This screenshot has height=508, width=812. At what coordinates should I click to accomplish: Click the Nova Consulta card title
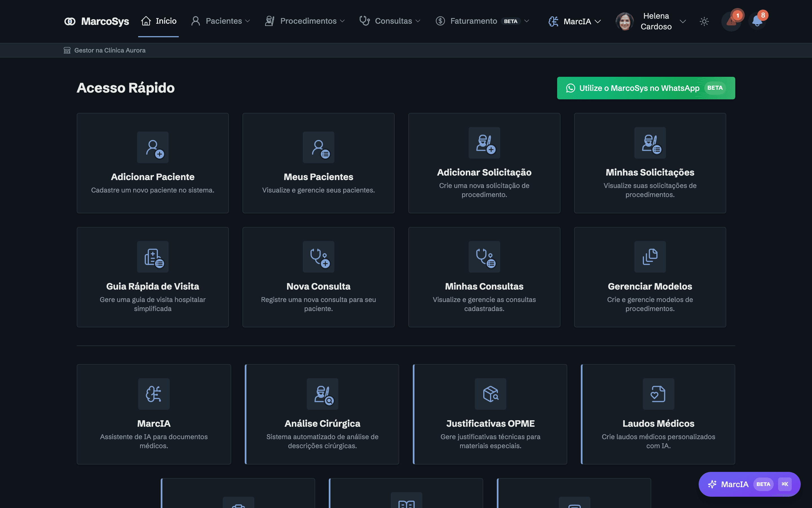pyautogui.click(x=318, y=286)
